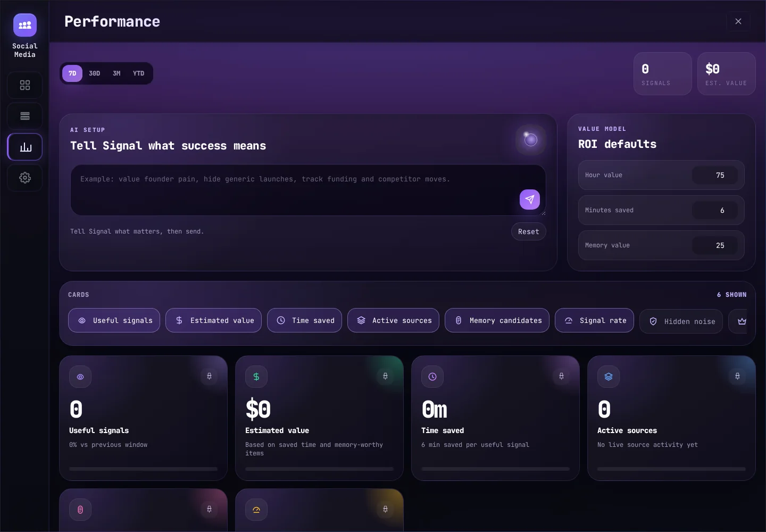This screenshot has width=766, height=532.
Task: Click the clock icon on Time saved card
Action: 432,377
